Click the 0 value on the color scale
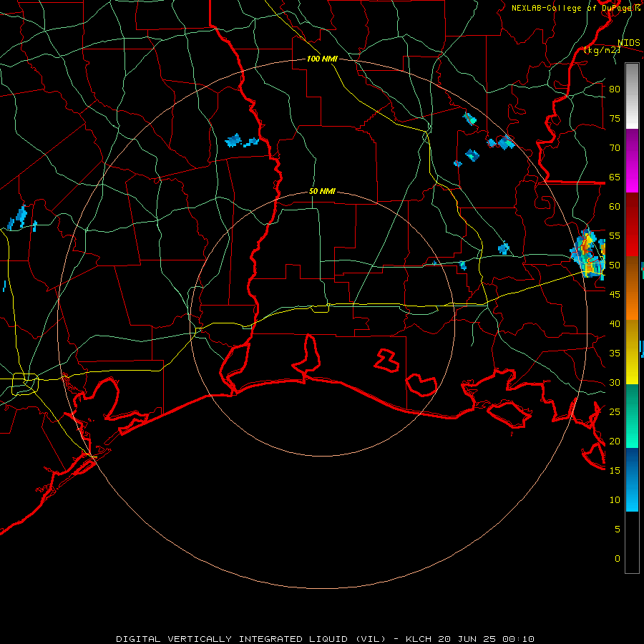644x644 pixels. tap(618, 559)
